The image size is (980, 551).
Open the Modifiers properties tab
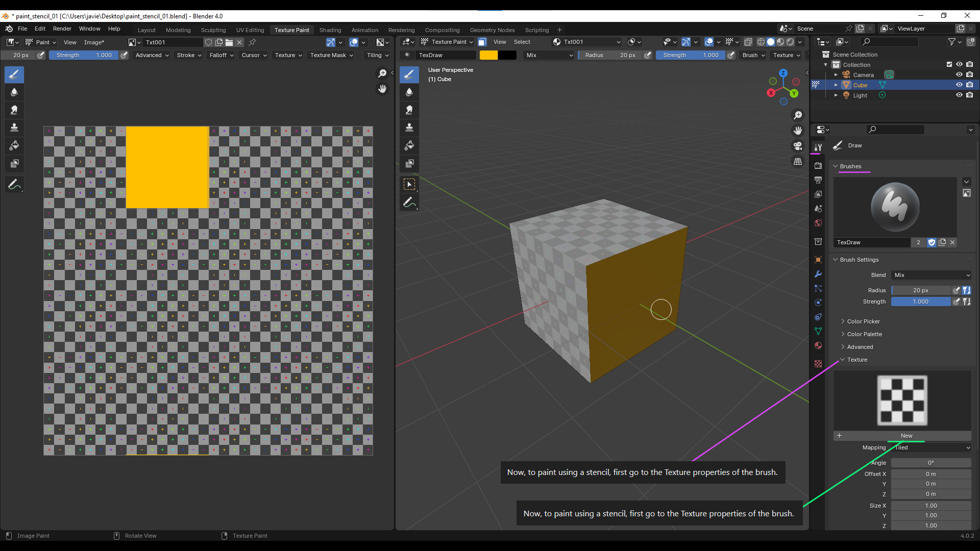pos(818,274)
